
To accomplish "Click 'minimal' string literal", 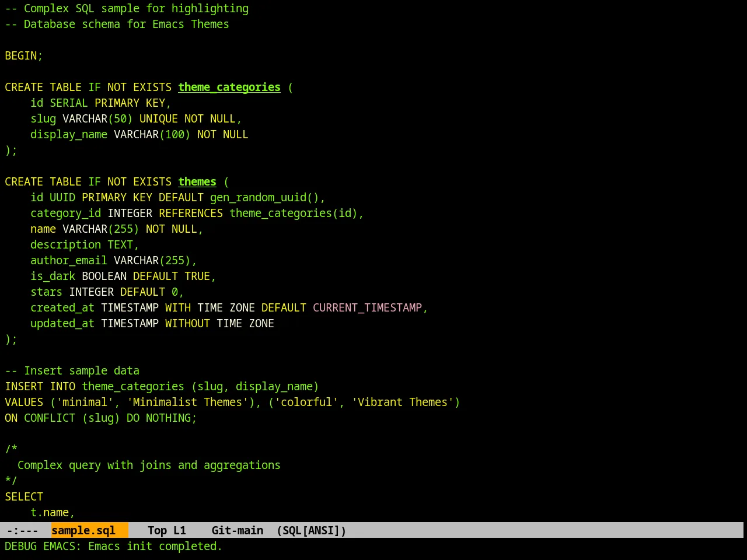I will 85,402.
